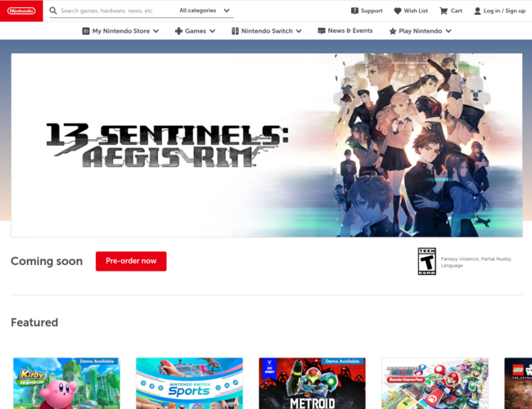
Task: Click the News & Events icon
Action: (x=322, y=31)
